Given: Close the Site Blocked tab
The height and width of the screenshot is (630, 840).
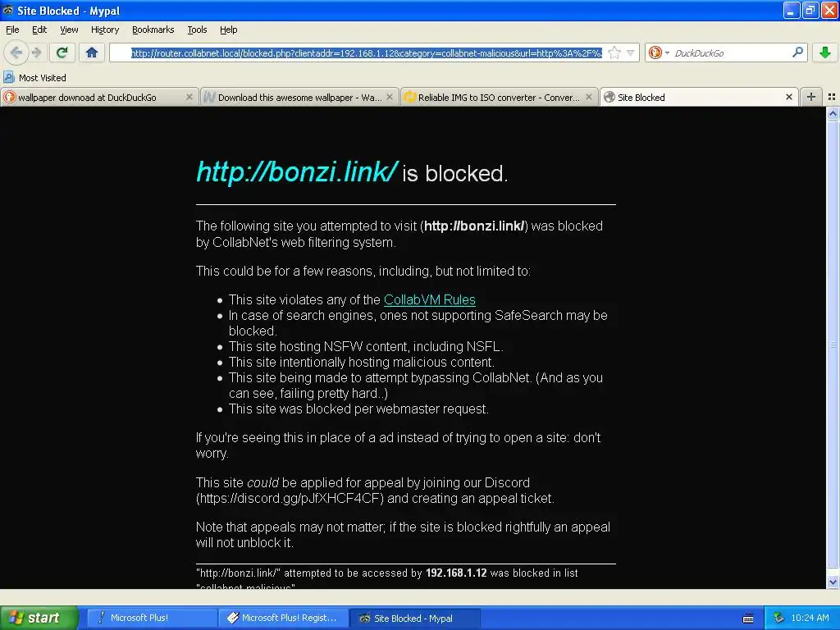Looking at the screenshot, I should (788, 97).
